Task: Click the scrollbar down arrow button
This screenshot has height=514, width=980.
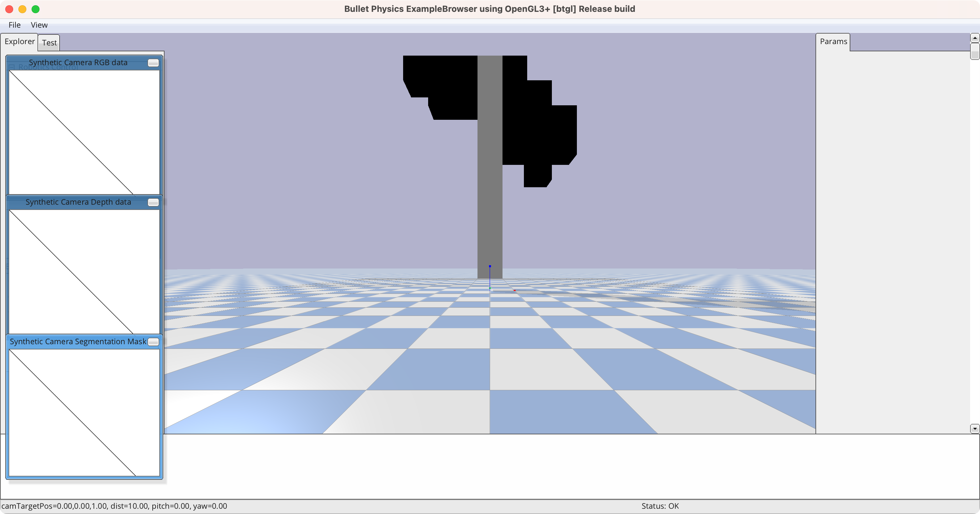Action: [974, 429]
